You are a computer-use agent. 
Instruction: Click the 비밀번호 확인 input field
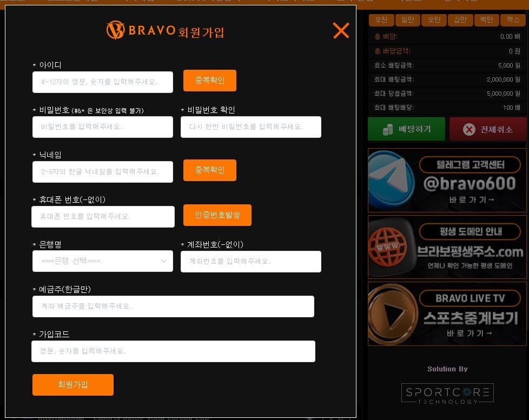click(250, 126)
